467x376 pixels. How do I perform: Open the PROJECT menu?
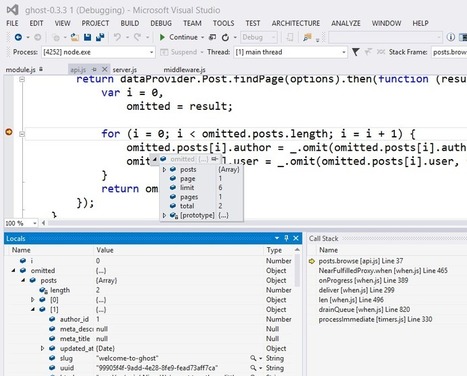[x=95, y=23]
